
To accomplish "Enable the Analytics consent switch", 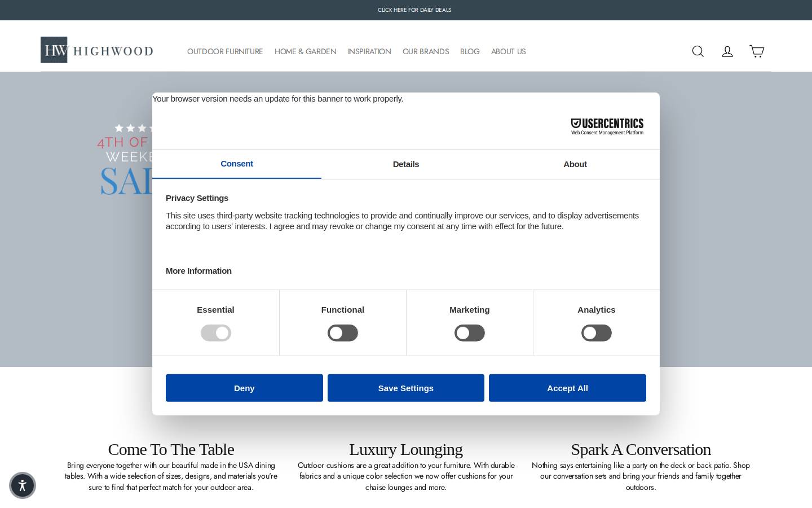I will tap(597, 333).
